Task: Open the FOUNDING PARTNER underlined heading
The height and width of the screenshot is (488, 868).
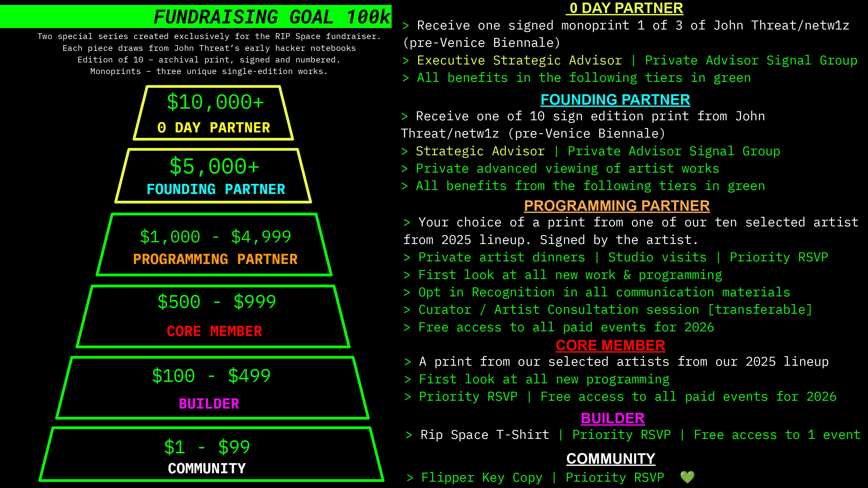Action: pos(615,100)
